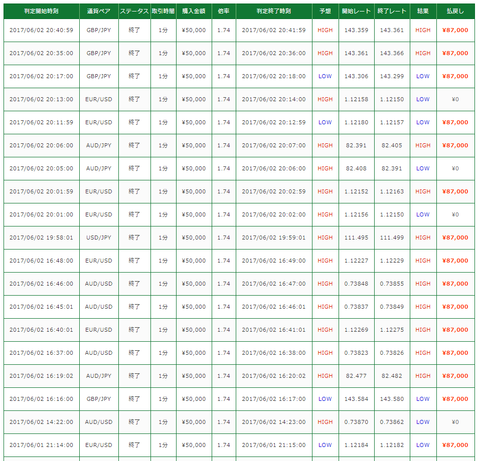Image resolution: width=480 pixels, height=461 pixels.
Task: Click start rate 111.495
Action: 356,238
